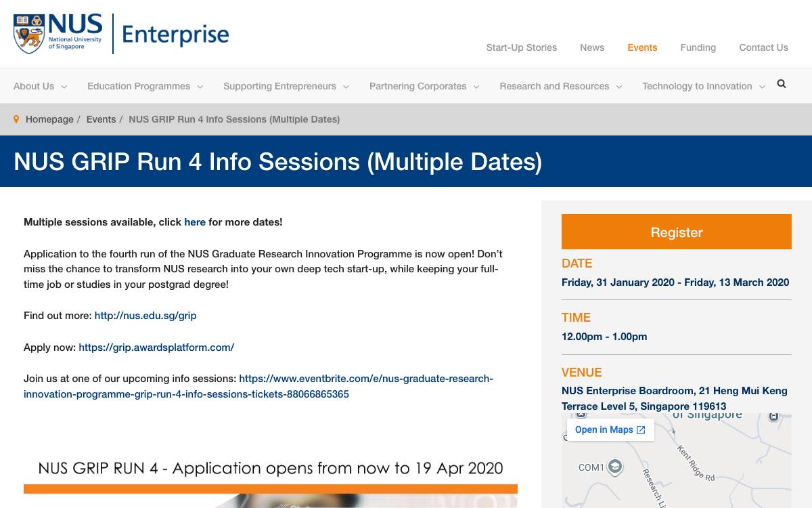Click the venue map preview
Screen dimensions: 812x508
(x=677, y=461)
